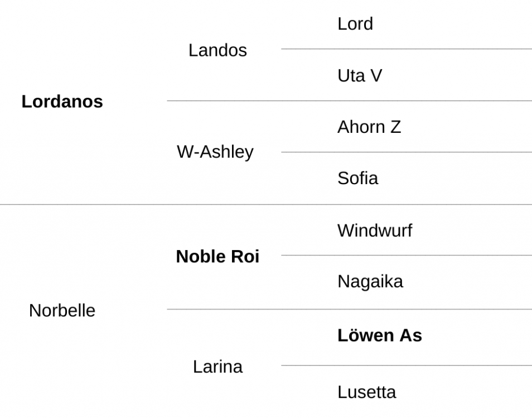
Task: Click the line between Lord and Uta V
Action: [407, 49]
